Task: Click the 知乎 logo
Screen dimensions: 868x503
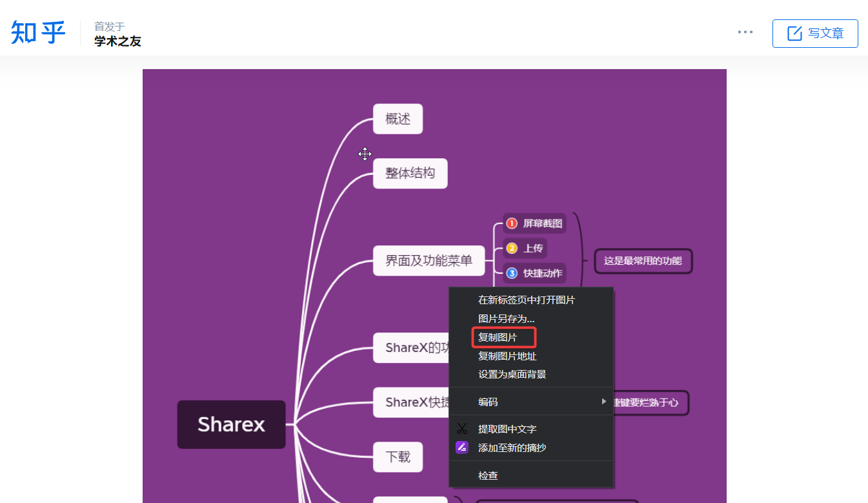Action: [x=38, y=32]
